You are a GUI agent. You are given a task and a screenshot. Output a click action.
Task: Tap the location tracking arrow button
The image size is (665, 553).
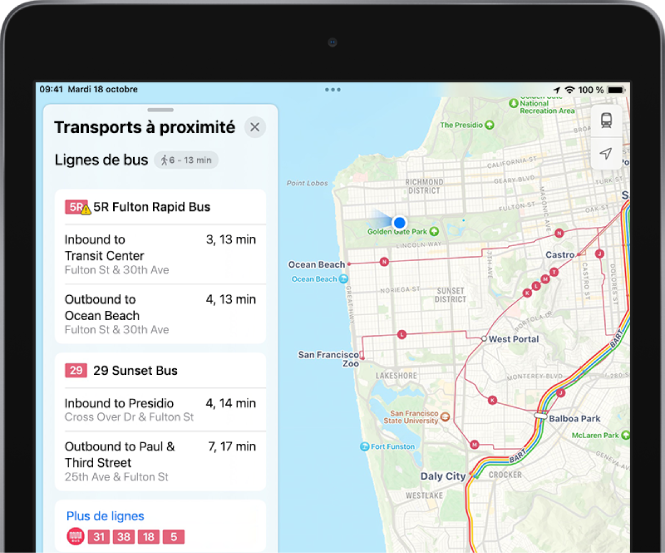(x=606, y=153)
